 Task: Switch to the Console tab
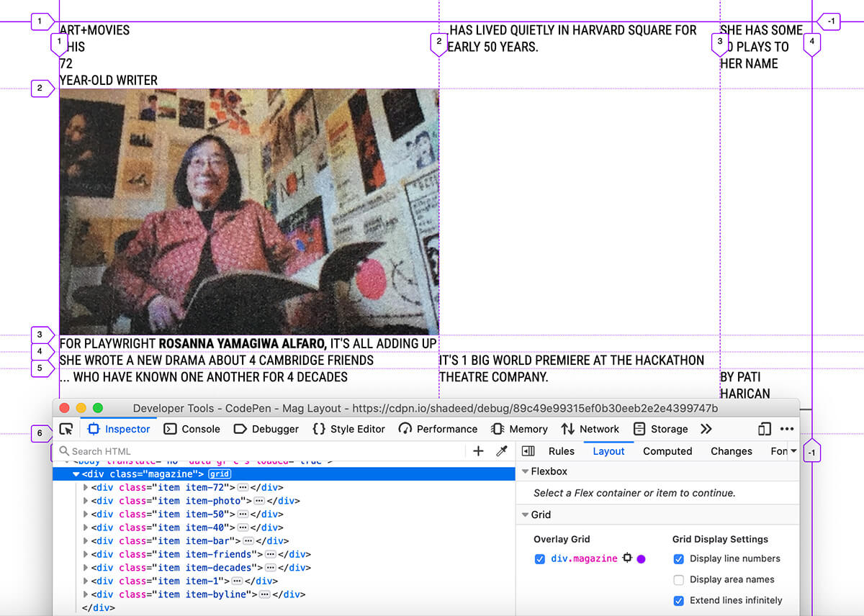coord(192,429)
